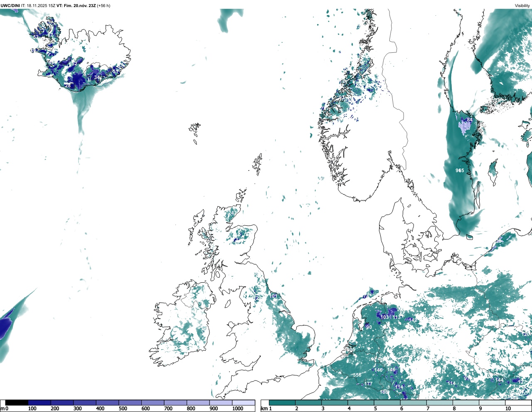Click the 'm' unit label on legend
The image size is (532, 412).
(x=2, y=409)
